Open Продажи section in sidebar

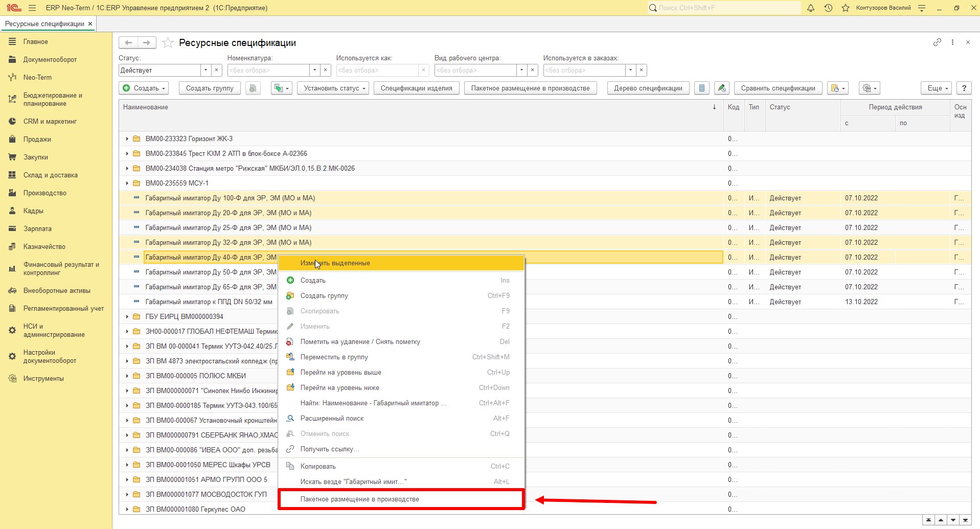[37, 139]
